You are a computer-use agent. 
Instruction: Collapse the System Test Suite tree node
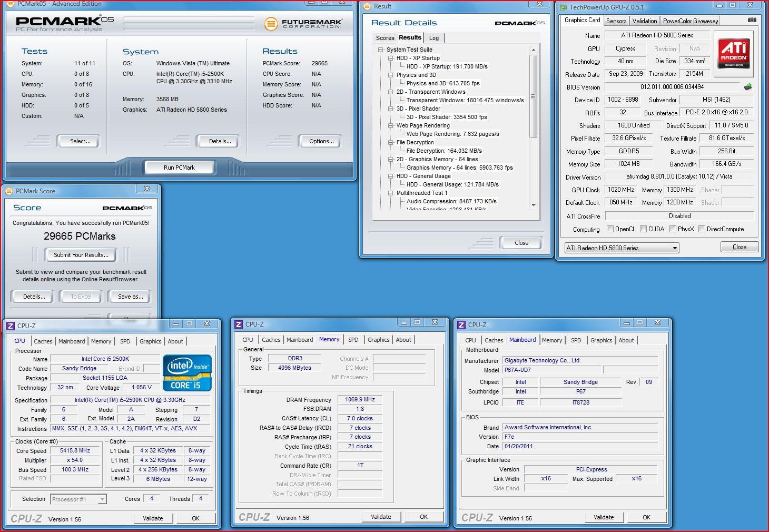coord(381,50)
